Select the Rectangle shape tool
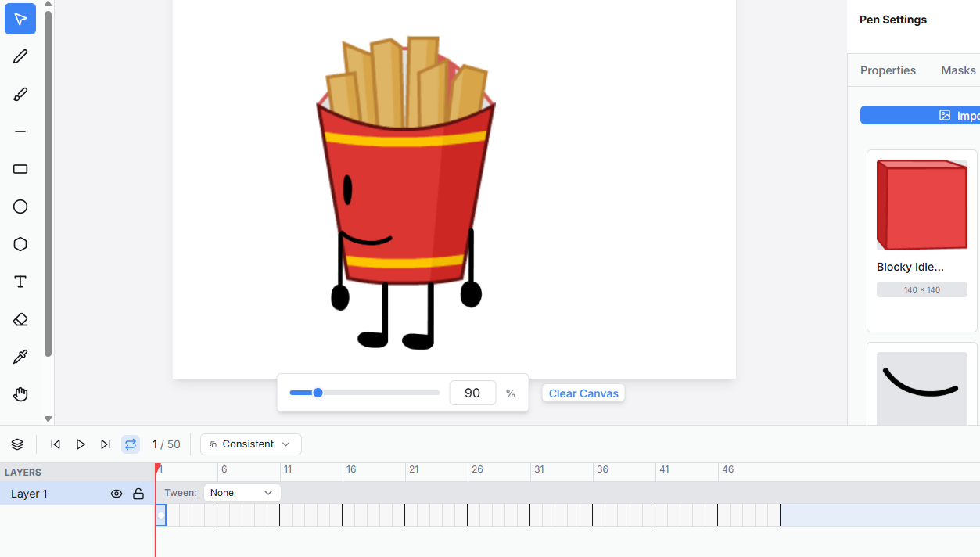 coord(20,169)
